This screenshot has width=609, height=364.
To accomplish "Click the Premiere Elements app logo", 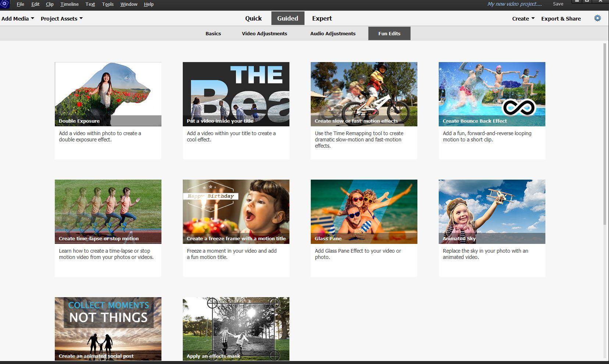I will coord(4,4).
